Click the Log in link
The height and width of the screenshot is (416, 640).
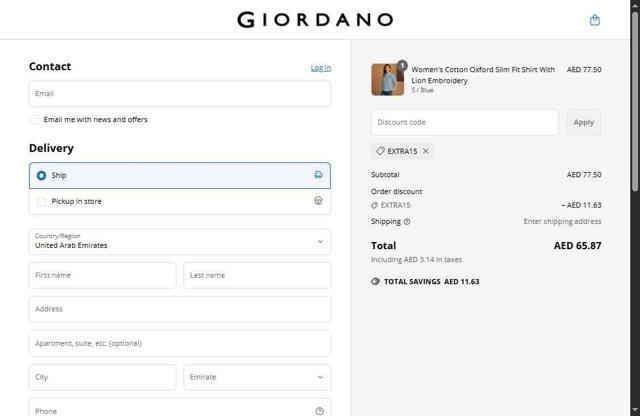(321, 68)
